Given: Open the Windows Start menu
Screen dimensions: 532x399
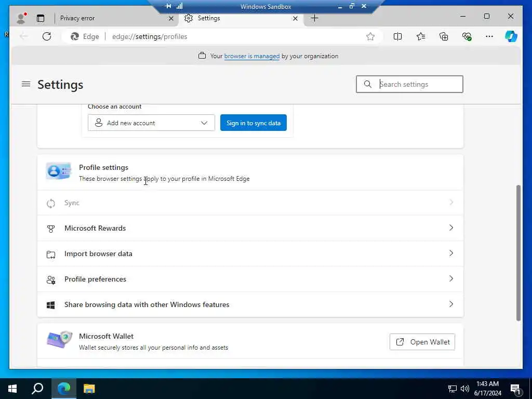Looking at the screenshot, I should click(x=12, y=389).
